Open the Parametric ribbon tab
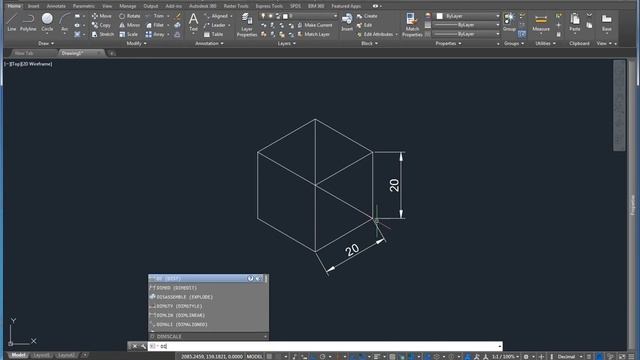640x360 pixels. (84, 6)
